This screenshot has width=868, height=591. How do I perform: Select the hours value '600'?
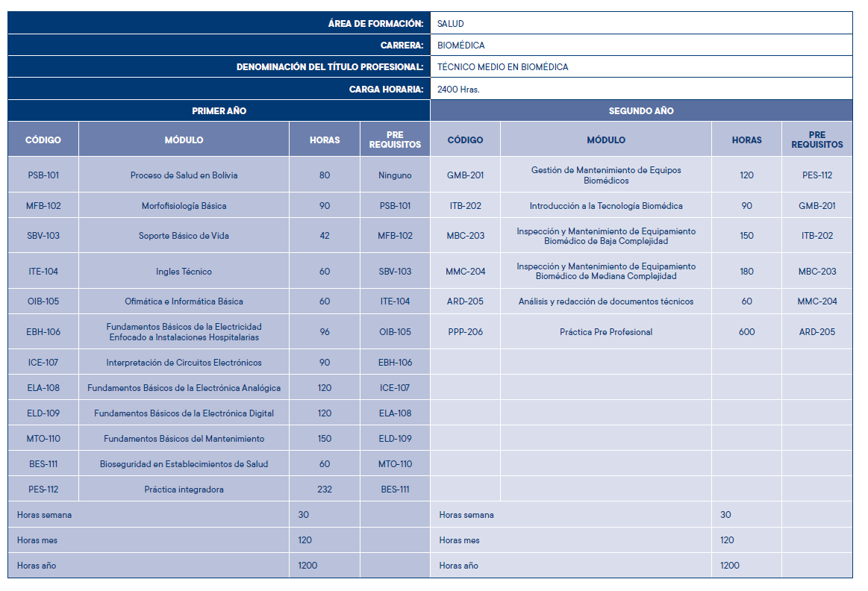click(x=747, y=331)
